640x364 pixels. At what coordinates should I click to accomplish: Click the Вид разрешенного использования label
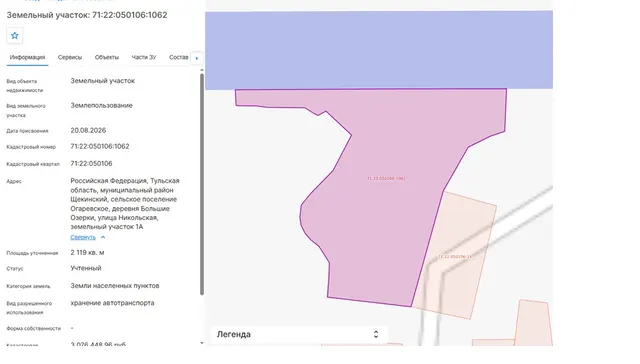(29, 308)
